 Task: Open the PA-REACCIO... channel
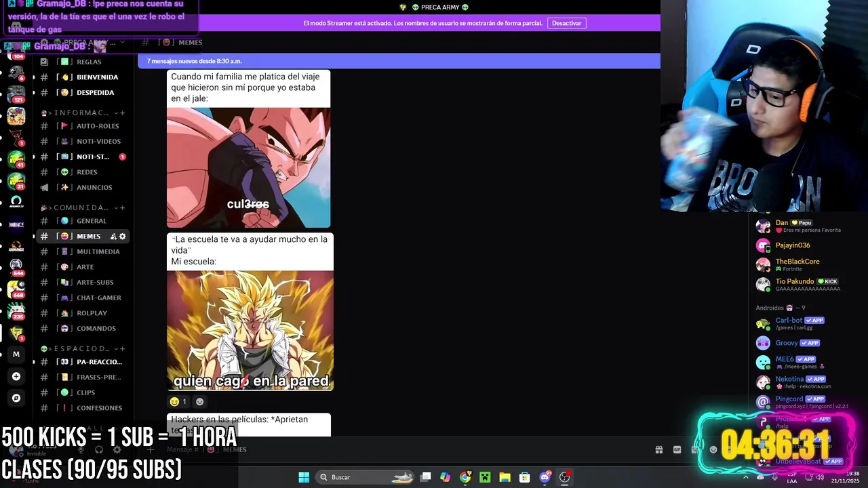tap(83, 362)
